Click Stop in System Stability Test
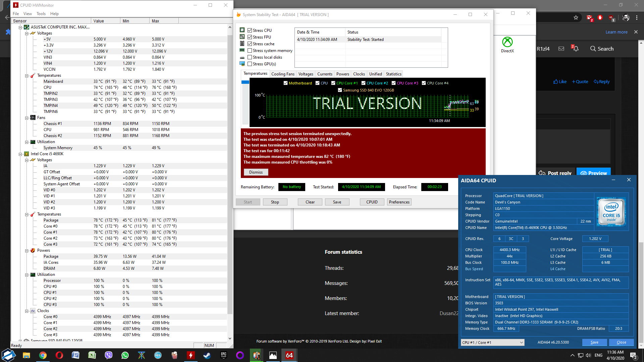The image size is (644, 362). click(275, 202)
